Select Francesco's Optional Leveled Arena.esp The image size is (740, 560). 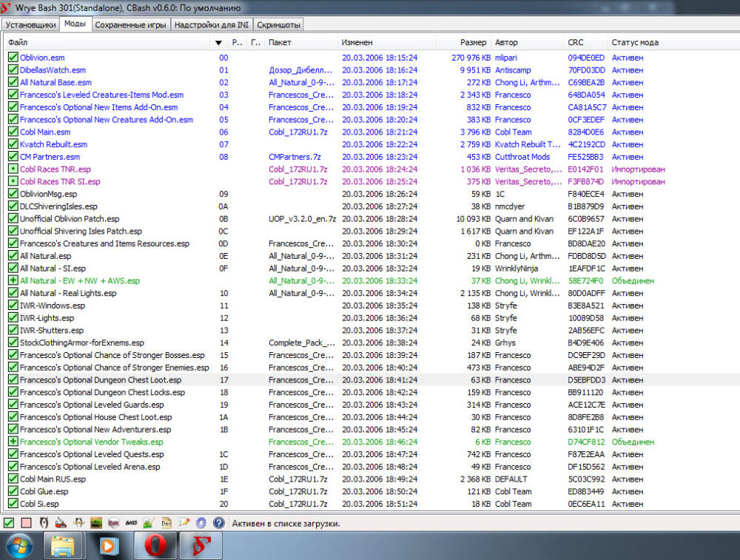pos(90,467)
